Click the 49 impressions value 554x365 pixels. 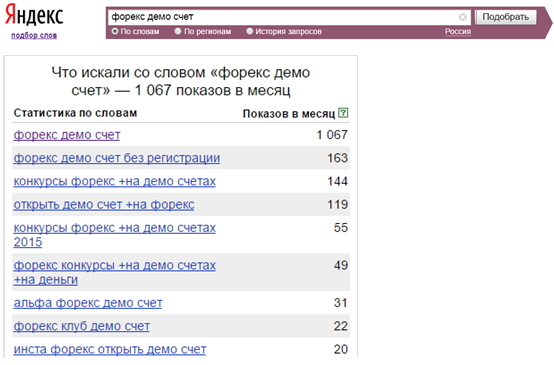[x=341, y=265]
